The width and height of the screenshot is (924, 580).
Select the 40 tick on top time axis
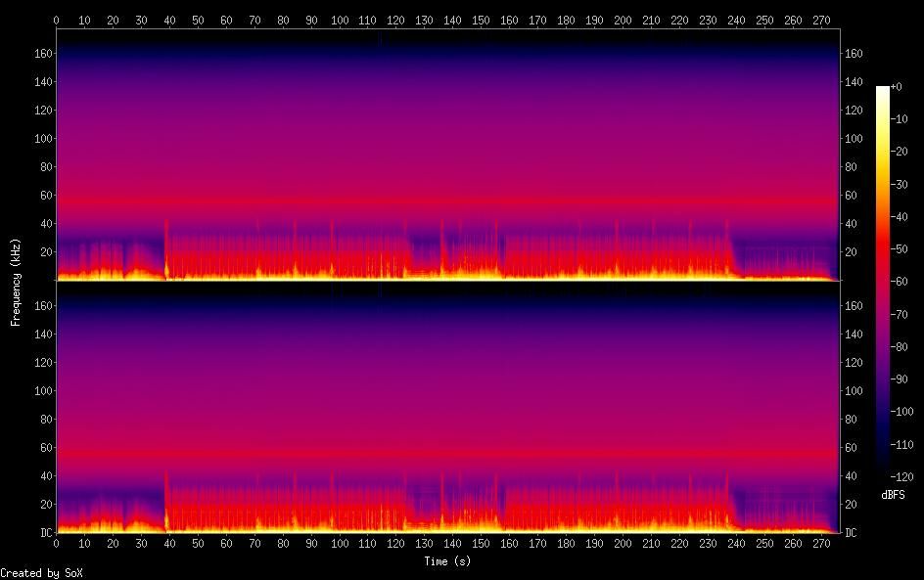click(170, 20)
